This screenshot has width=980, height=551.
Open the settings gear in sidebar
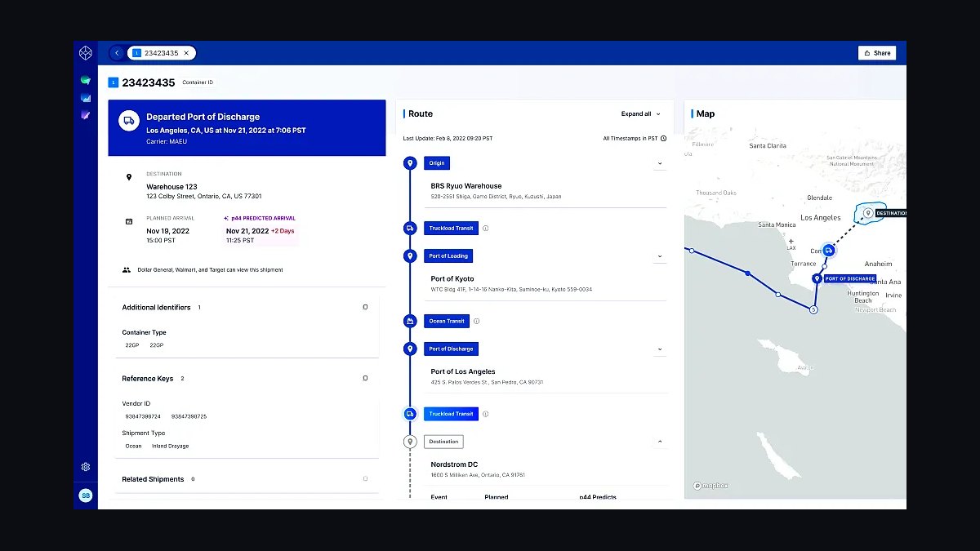(x=86, y=467)
